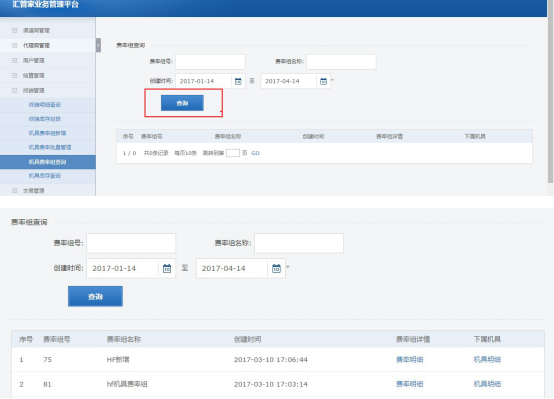Click the page-number jump box near GO
Screen dimensions: 554x399
[233, 153]
